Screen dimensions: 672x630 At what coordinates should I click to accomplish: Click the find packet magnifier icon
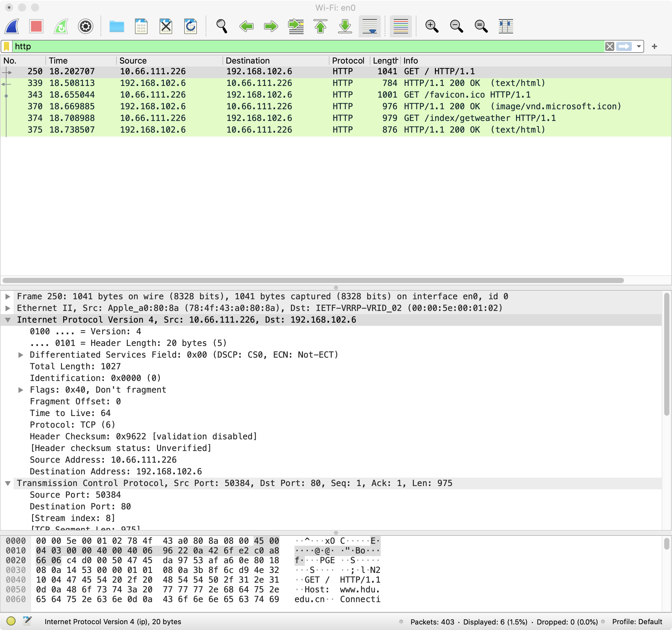coord(222,26)
